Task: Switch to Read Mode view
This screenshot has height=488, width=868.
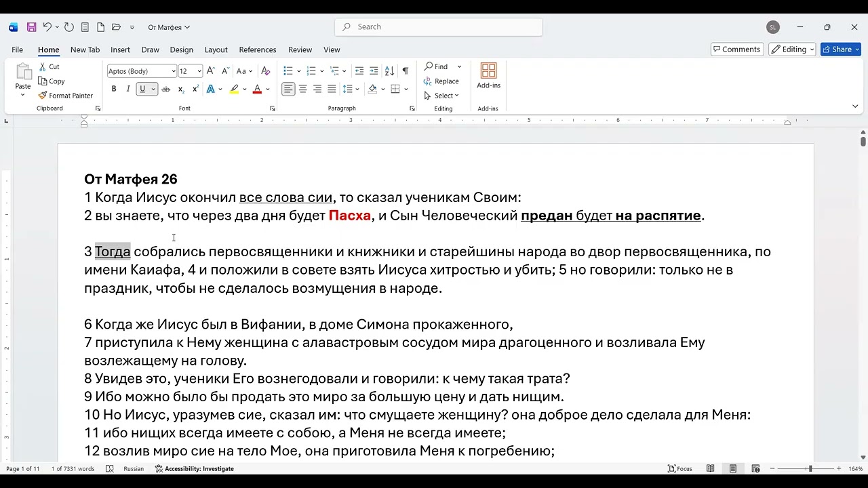Action: point(710,468)
